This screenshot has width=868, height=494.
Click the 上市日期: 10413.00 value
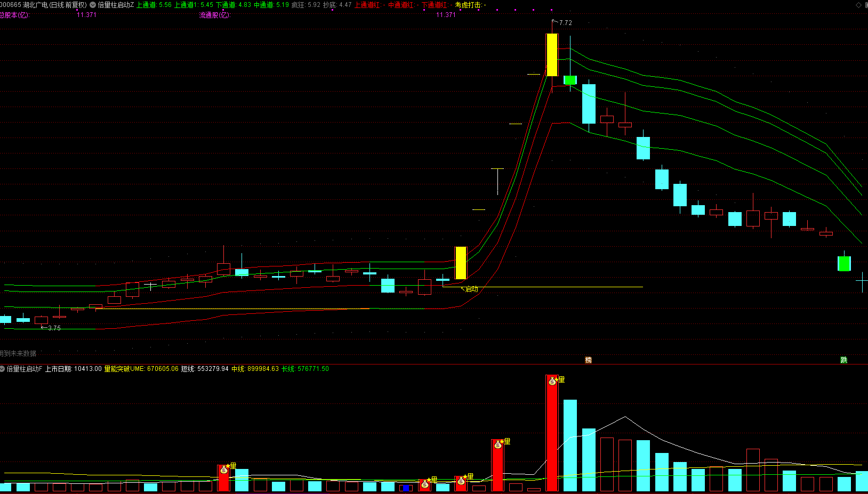click(74, 369)
